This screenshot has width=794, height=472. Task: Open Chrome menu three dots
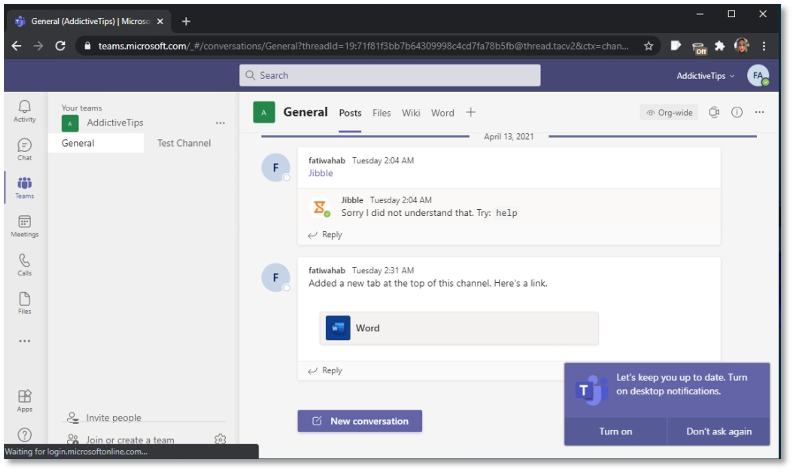point(764,46)
